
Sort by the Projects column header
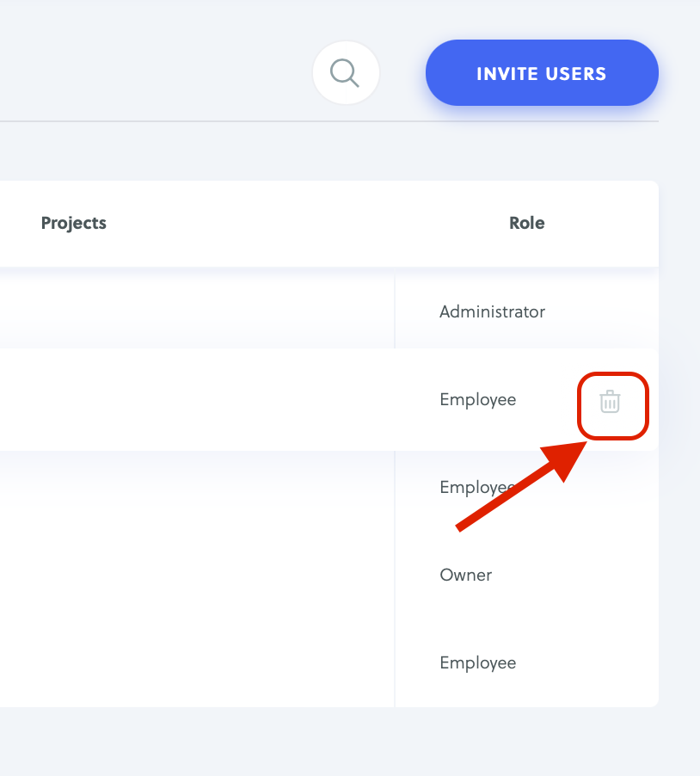click(74, 223)
